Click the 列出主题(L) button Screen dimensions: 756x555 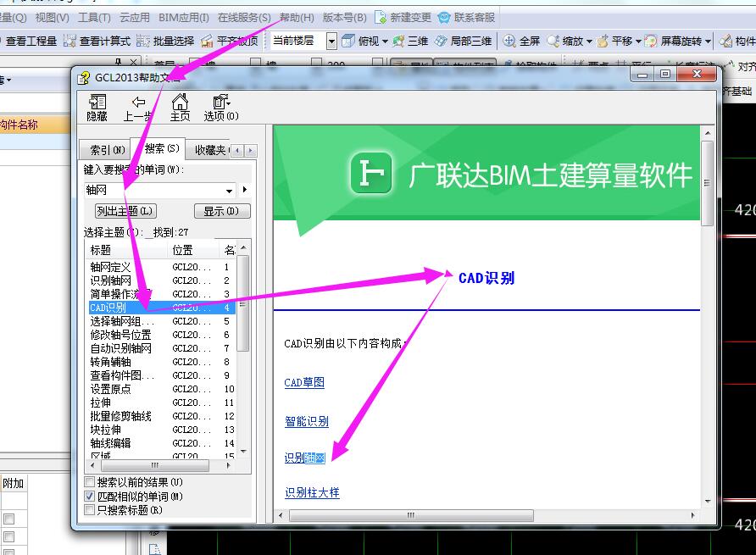click(x=125, y=211)
